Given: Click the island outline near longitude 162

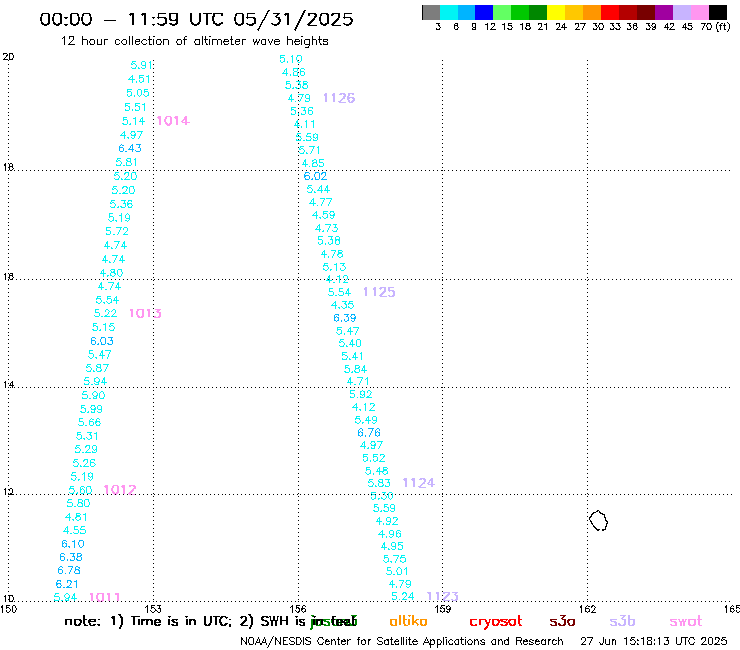Looking at the screenshot, I should point(598,521).
